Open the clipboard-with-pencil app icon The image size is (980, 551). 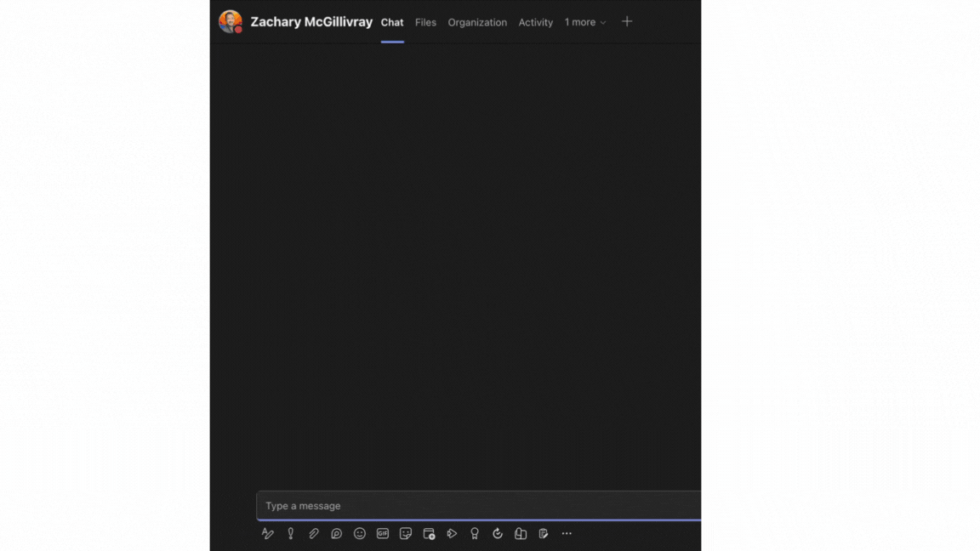coord(544,533)
